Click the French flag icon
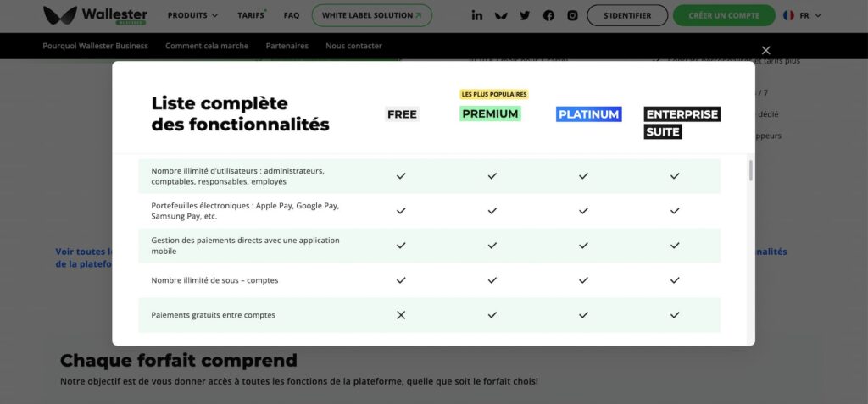The height and width of the screenshot is (404, 868). 788,15
